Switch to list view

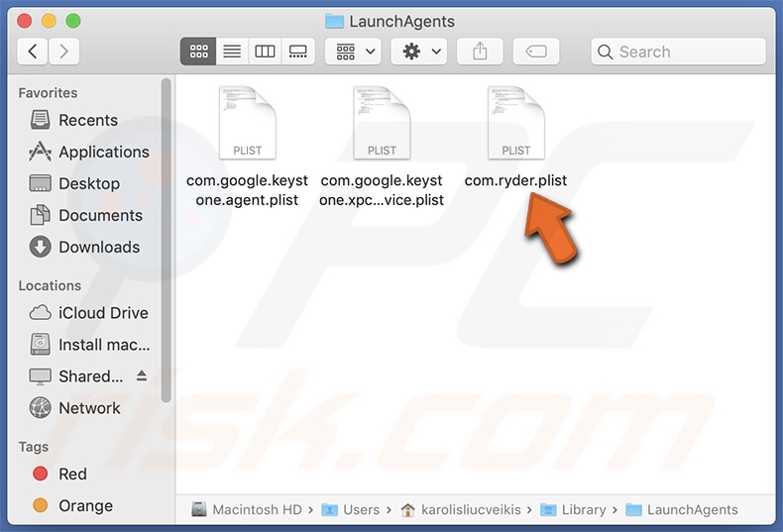(x=232, y=52)
